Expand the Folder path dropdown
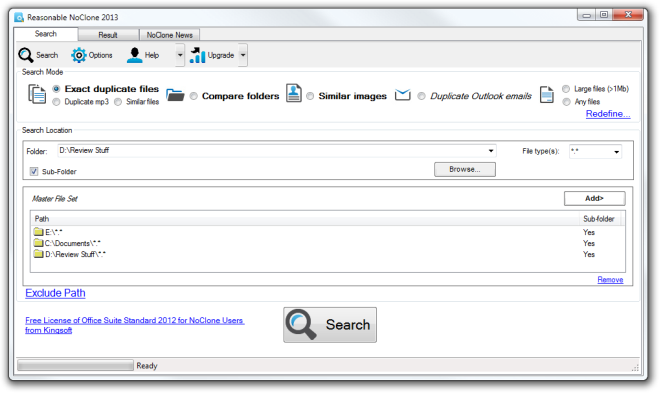660x393 pixels. click(491, 151)
